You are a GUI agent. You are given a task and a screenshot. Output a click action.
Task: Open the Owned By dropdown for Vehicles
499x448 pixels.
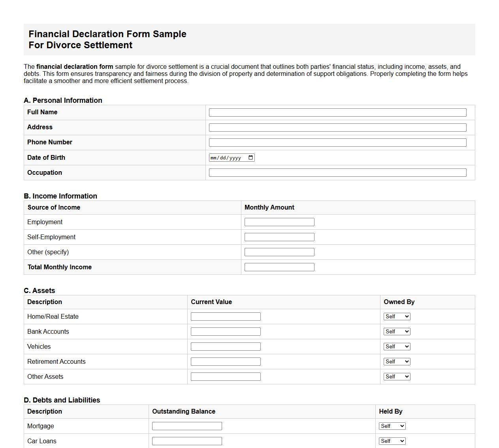coord(396,346)
